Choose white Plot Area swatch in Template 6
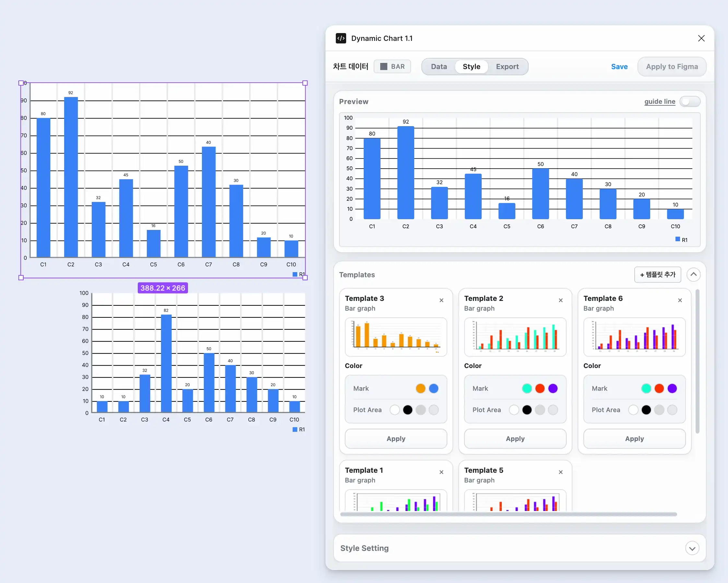This screenshot has height=583, width=728. pyautogui.click(x=633, y=410)
